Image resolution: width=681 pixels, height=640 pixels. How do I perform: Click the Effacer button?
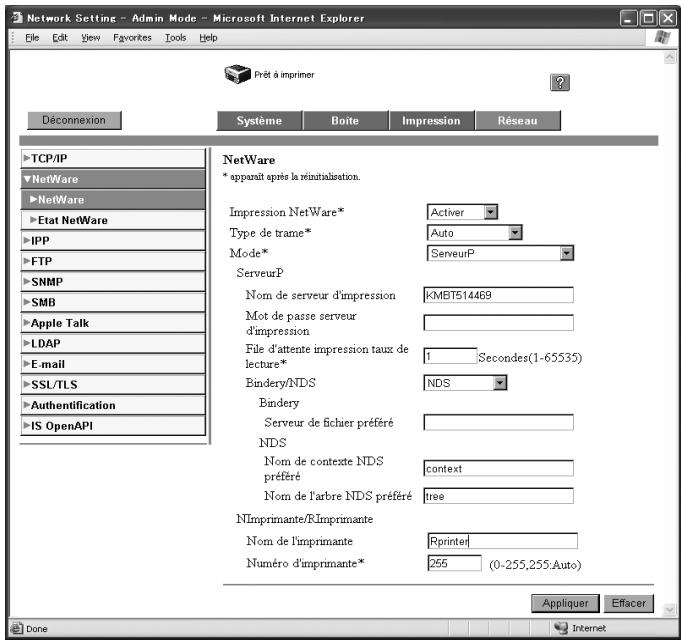tap(628, 603)
